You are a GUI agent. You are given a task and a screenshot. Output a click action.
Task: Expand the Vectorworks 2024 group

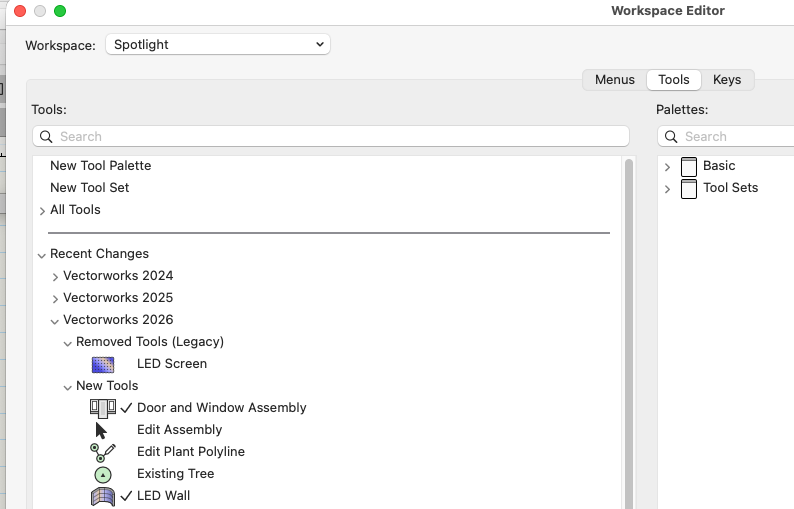tap(55, 276)
